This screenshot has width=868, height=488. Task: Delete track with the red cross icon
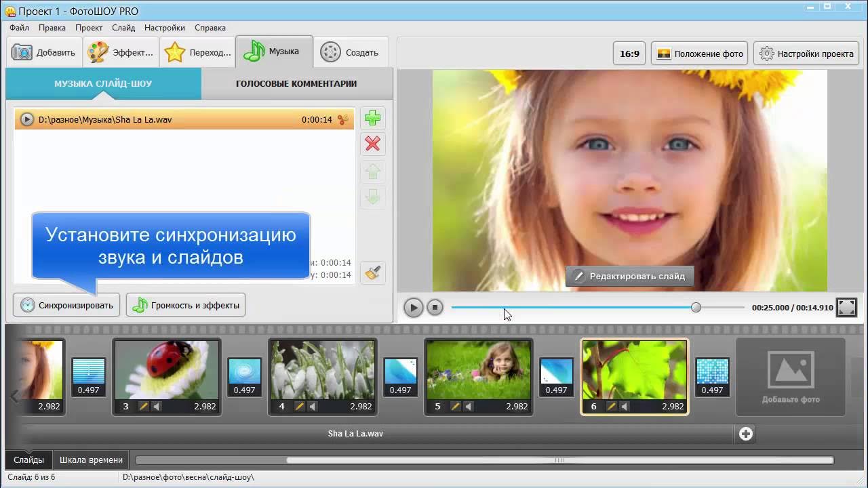coord(372,144)
